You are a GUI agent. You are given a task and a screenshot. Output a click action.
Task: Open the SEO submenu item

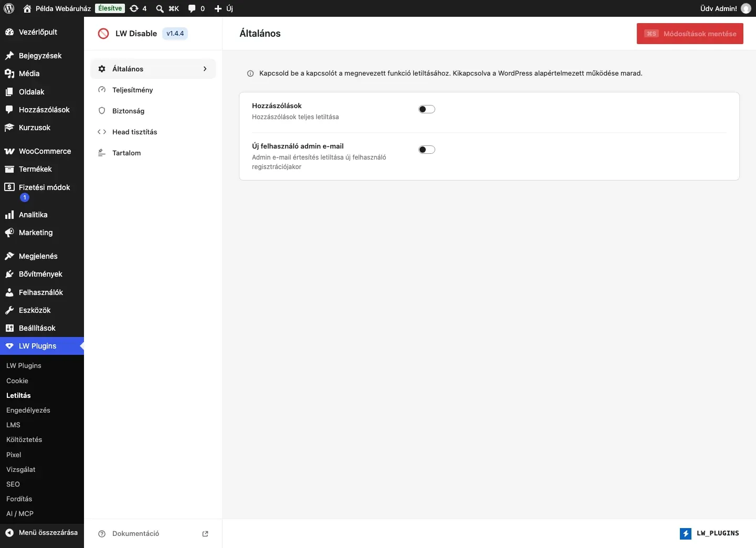13,484
